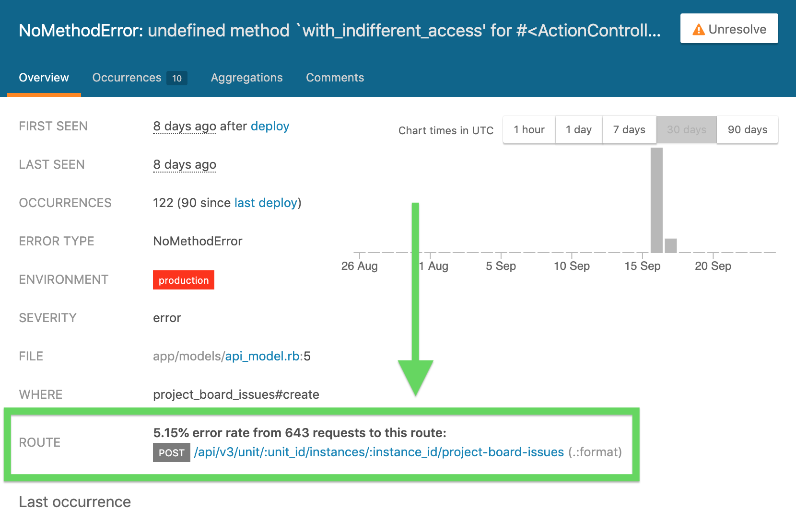Click the project-board-issues route link
This screenshot has width=796, height=532.
click(379, 452)
